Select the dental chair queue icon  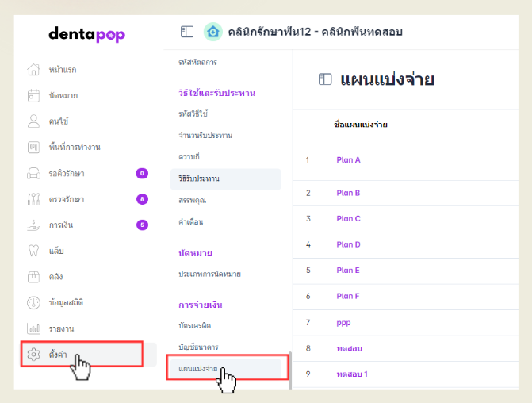(x=33, y=173)
